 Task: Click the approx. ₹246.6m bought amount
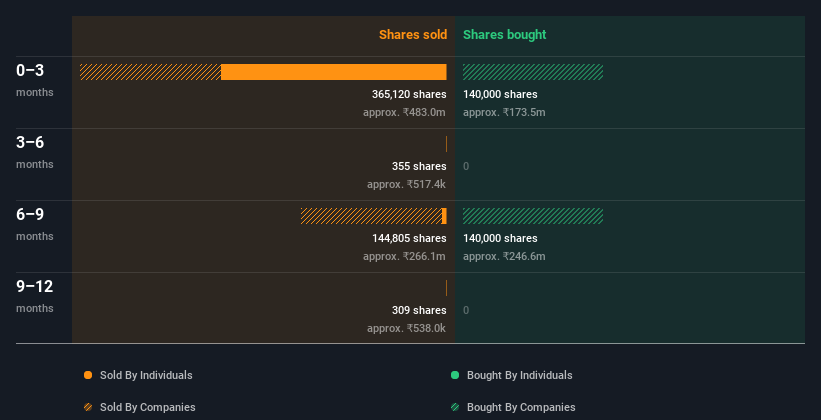[504, 257]
